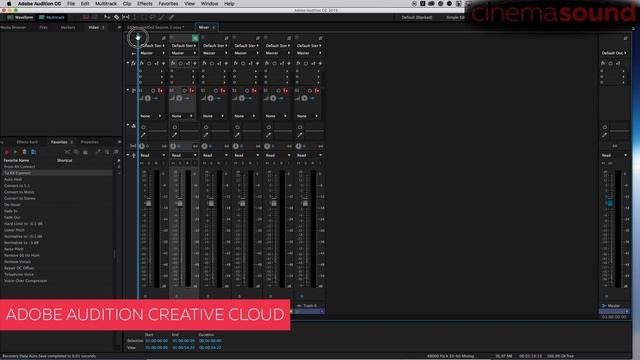This screenshot has width=640, height=360.
Task: Select the Telephone Voice favorite
Action: pos(19,274)
